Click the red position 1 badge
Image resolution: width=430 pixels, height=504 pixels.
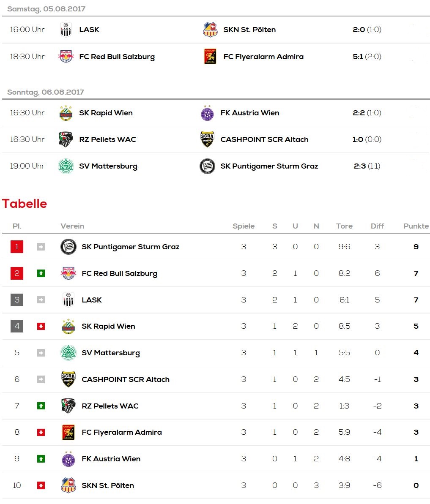click(17, 247)
